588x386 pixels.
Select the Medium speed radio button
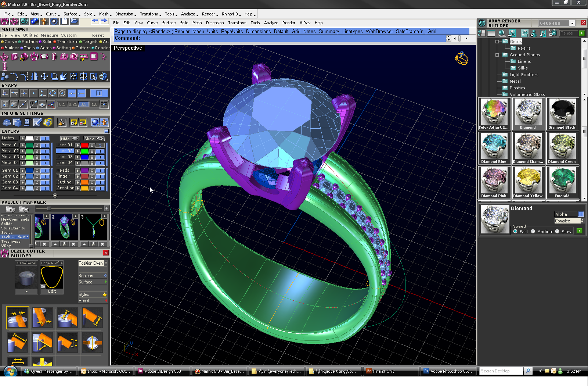pos(533,232)
